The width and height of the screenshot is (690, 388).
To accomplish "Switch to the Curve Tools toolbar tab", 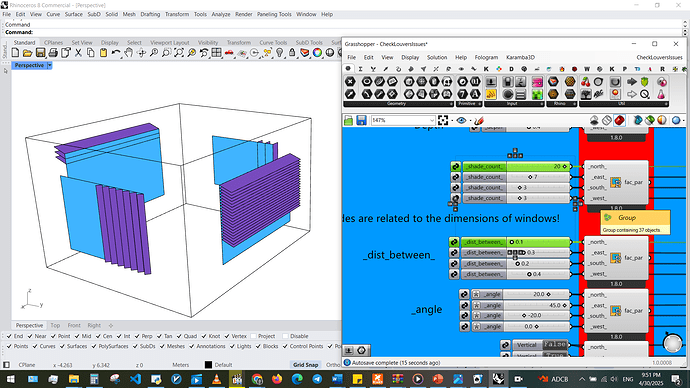I will 273,43.
